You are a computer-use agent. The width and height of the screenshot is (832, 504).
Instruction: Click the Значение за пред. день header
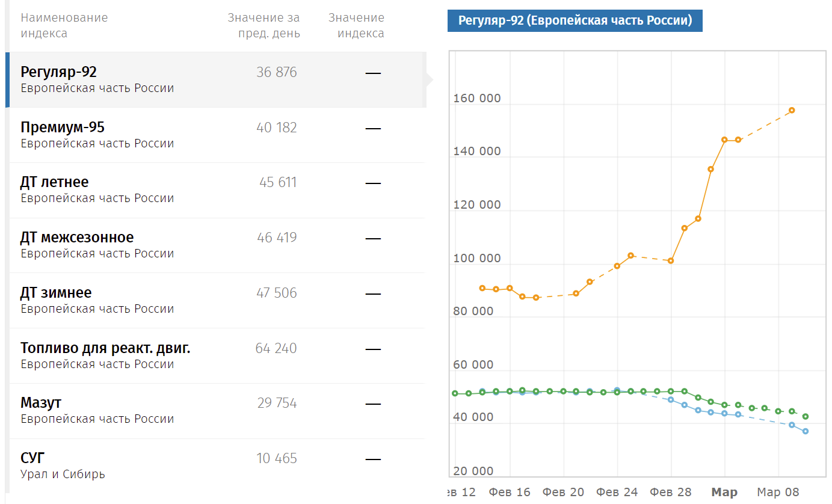pyautogui.click(x=263, y=25)
